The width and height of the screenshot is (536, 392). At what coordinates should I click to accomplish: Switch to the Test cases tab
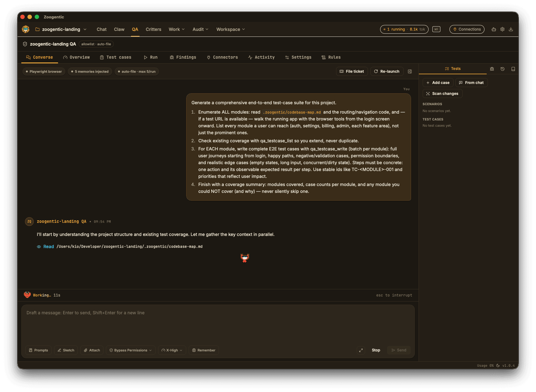[x=116, y=57]
